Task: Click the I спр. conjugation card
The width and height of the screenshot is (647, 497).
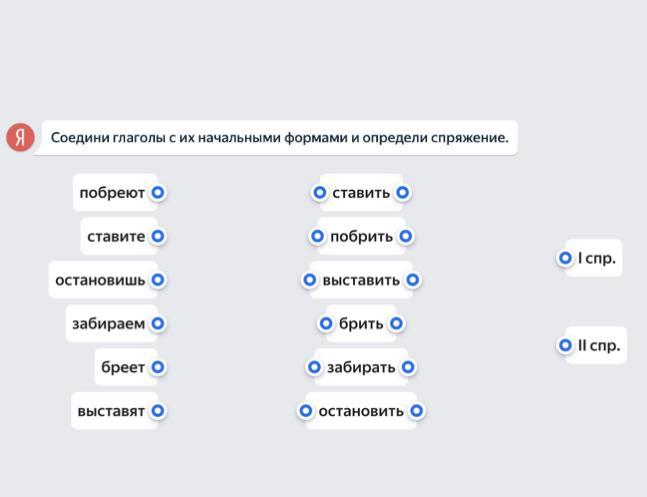Action: point(597,259)
